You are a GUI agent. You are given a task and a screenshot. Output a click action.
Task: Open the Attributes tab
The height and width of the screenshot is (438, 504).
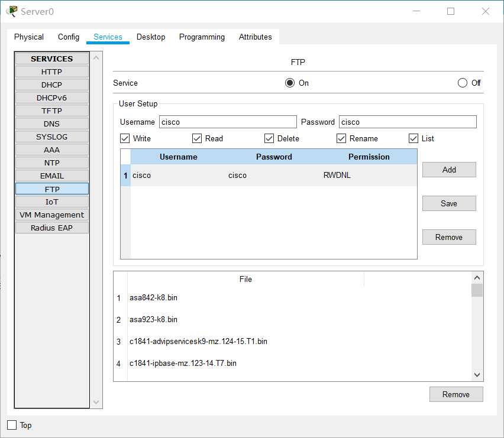[x=255, y=37]
